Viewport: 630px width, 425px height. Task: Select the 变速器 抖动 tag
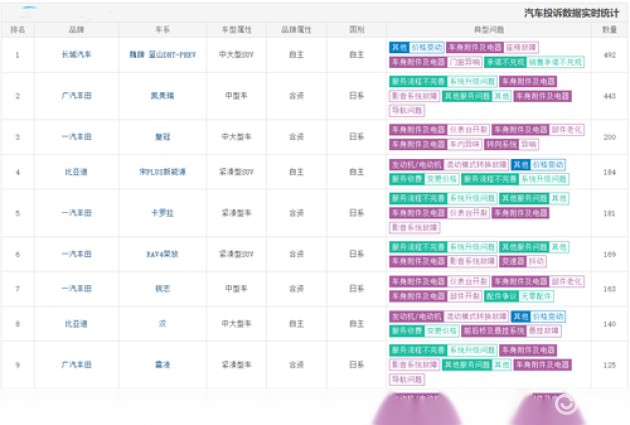point(523,262)
